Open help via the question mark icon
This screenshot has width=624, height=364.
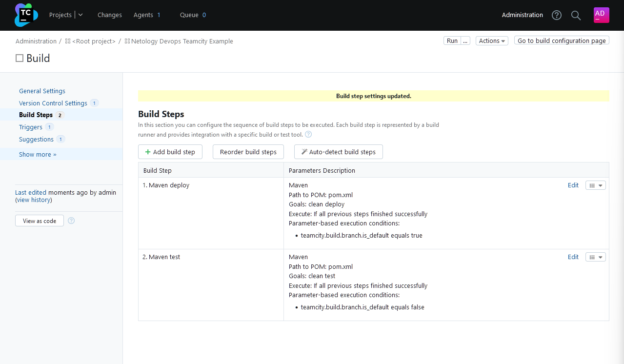556,15
